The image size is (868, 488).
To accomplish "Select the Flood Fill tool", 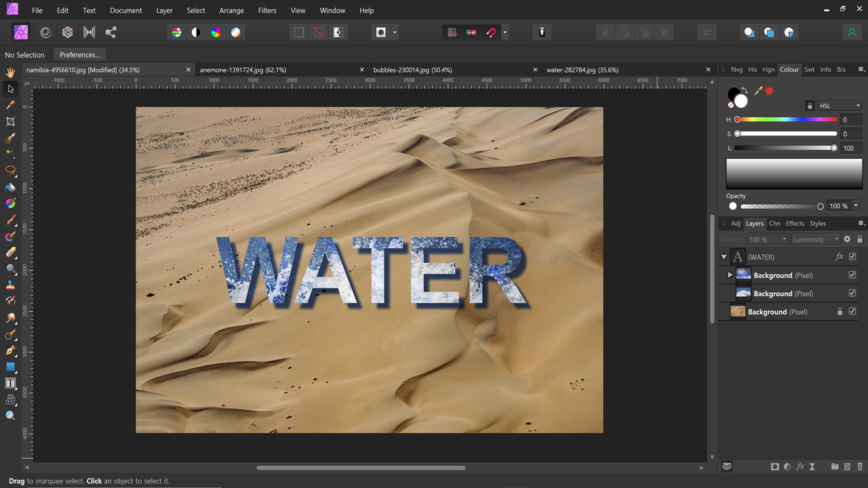I will pyautogui.click(x=10, y=186).
